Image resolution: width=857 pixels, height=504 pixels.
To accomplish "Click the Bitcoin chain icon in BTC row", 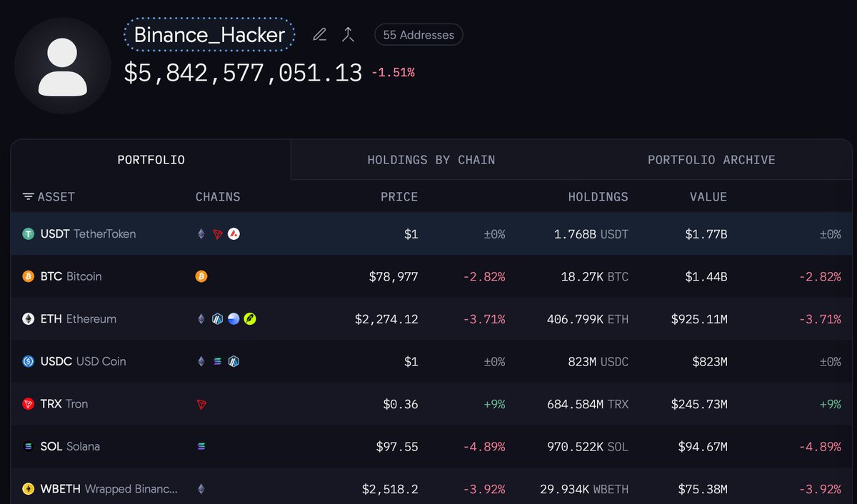I will (201, 276).
